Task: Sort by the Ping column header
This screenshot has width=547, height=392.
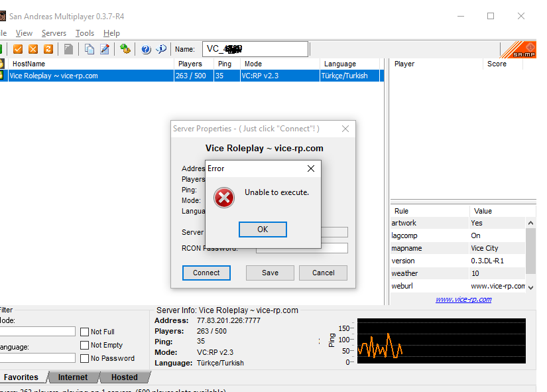Action: point(227,64)
